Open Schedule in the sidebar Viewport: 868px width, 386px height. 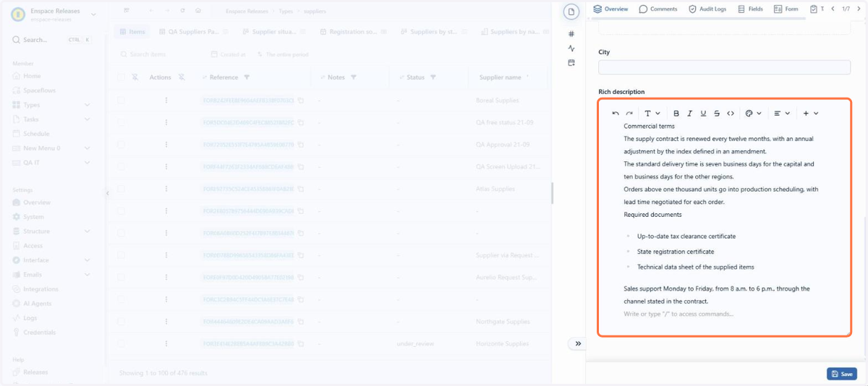click(36, 134)
